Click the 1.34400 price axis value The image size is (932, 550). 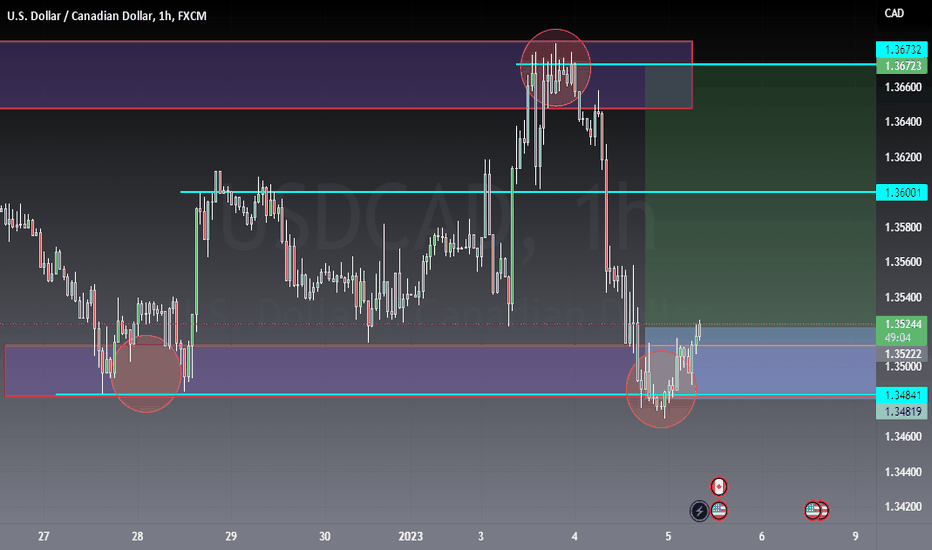pyautogui.click(x=903, y=472)
